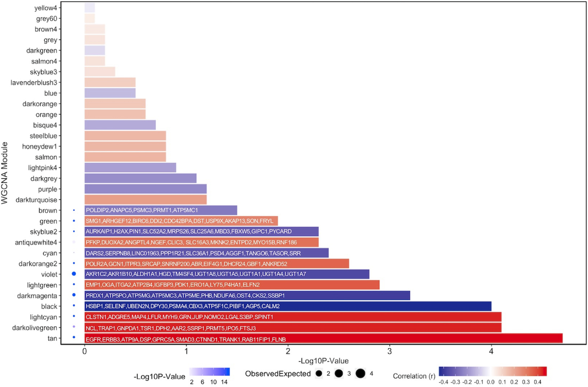Click the 'antiquewhite4' axis label
Image resolution: width=588 pixels, height=387 pixels.
(x=36, y=242)
